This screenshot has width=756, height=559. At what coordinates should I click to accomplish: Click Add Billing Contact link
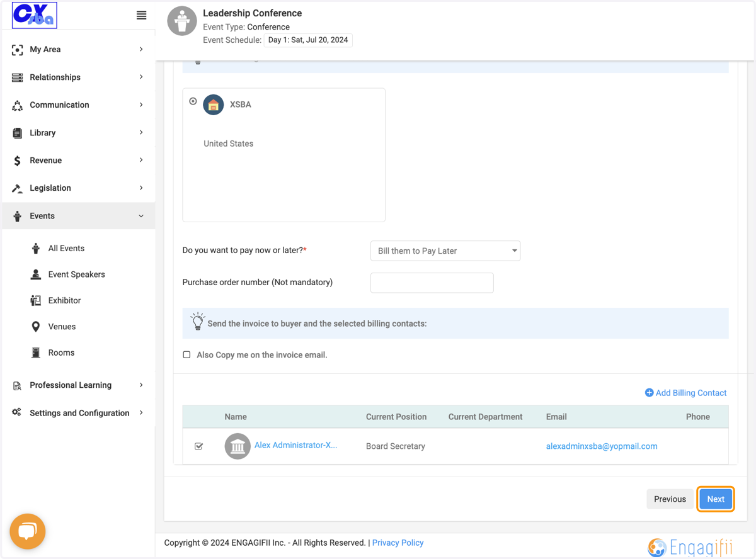click(x=685, y=393)
